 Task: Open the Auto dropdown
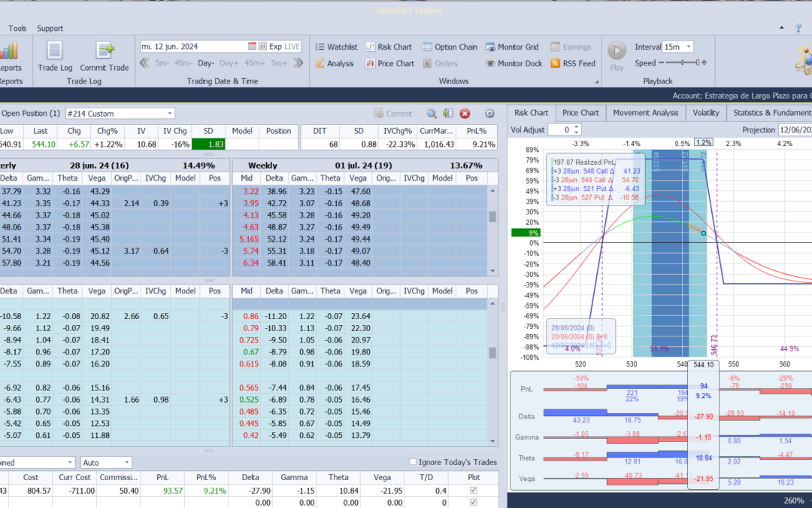click(106, 462)
